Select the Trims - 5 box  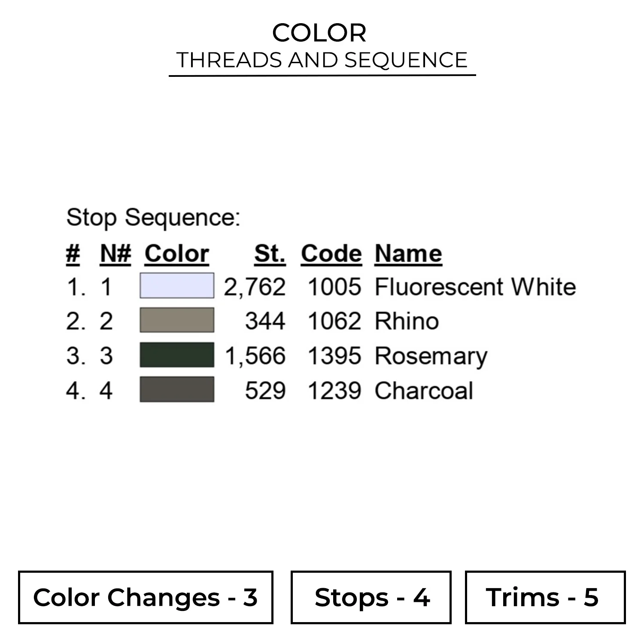coord(545,597)
